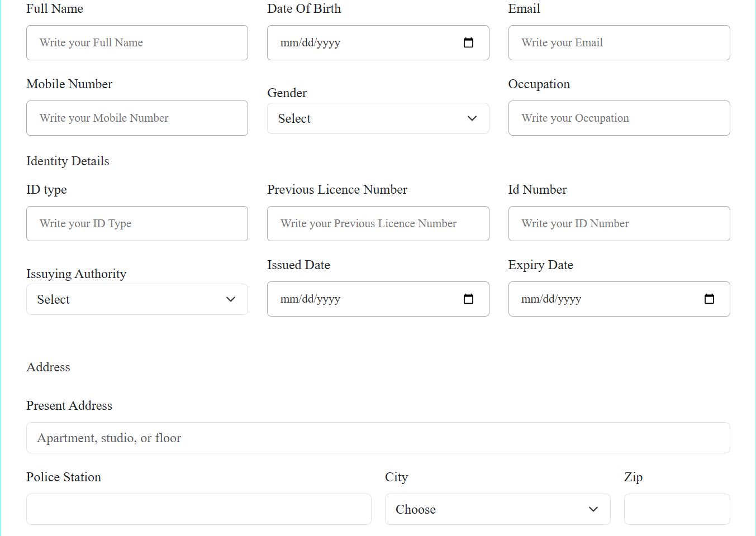This screenshot has width=756, height=536.
Task: Click the Id Number input field
Action: point(619,223)
